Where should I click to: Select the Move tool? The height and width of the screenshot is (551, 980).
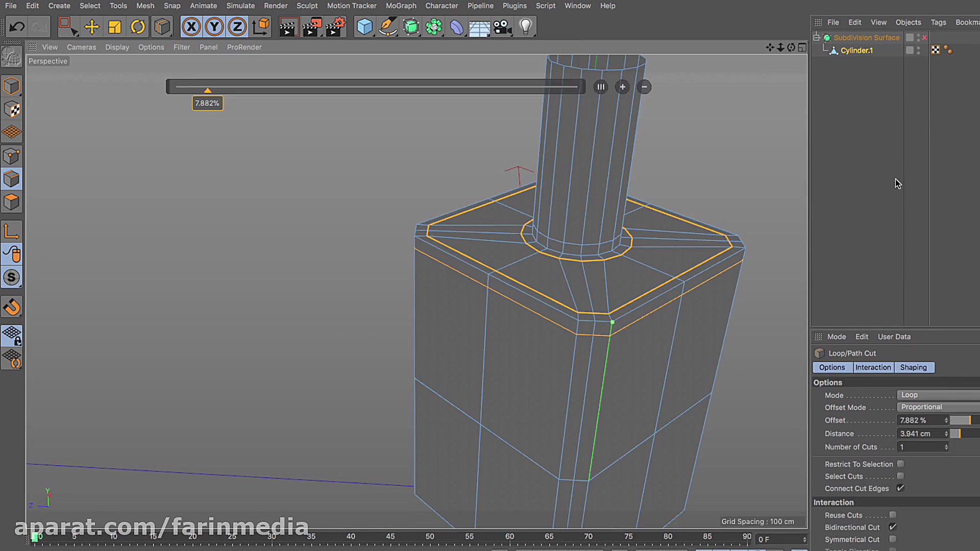(92, 27)
